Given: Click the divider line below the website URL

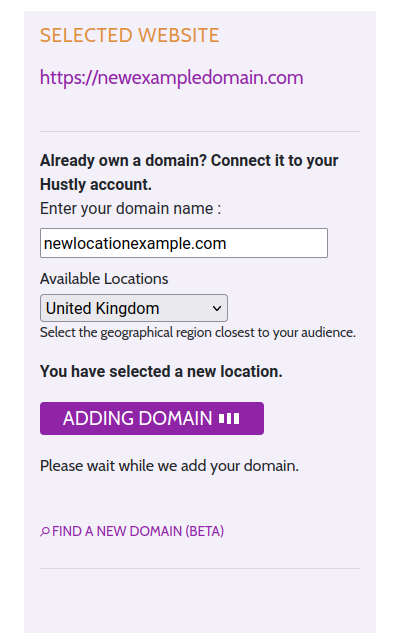Looking at the screenshot, I should pyautogui.click(x=200, y=131).
